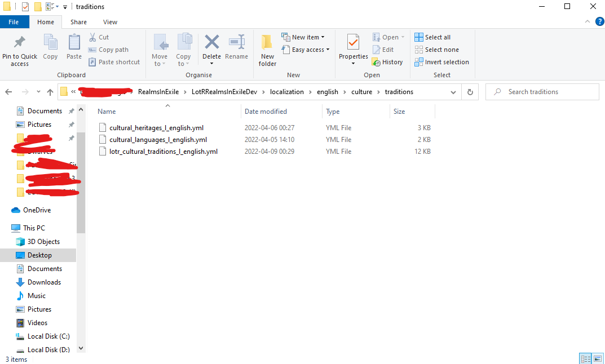Open the Move to menu
Screen dimensions: 605x364
point(160,50)
